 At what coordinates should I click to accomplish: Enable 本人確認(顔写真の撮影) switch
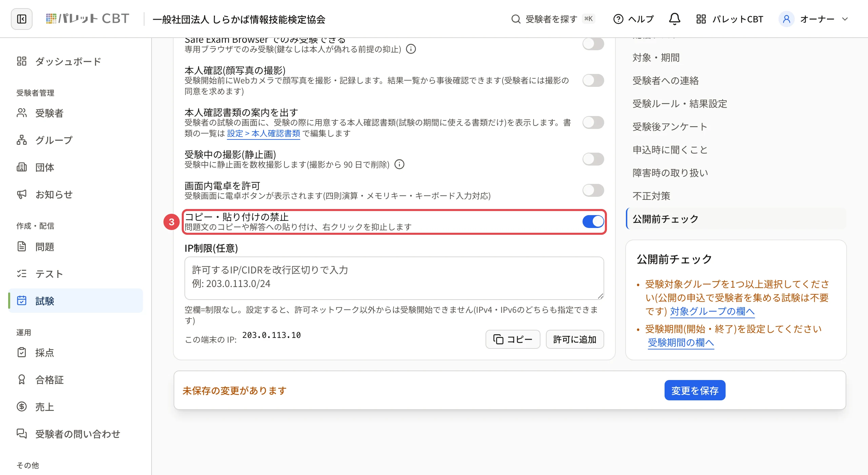click(593, 80)
